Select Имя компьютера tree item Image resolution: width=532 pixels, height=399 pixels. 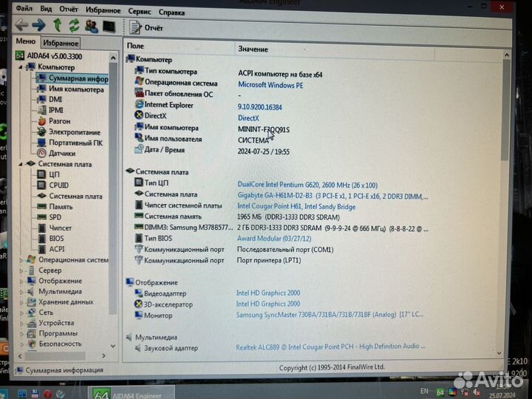click(x=71, y=89)
